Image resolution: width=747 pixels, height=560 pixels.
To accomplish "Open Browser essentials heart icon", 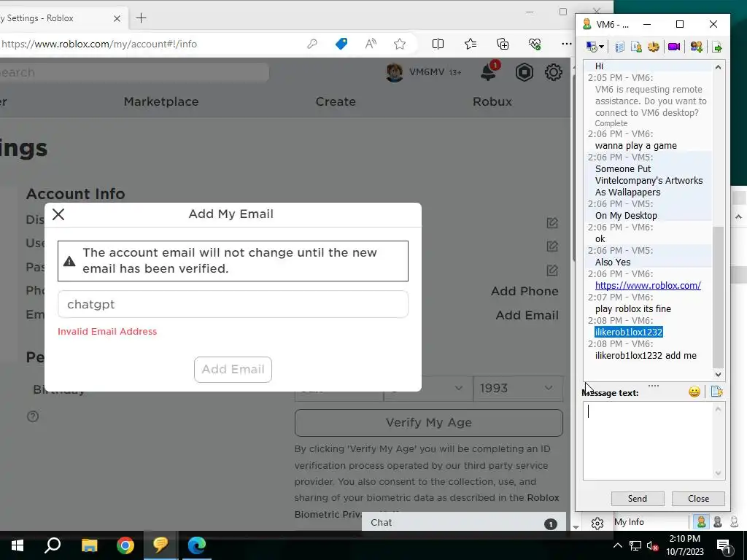I will 535,44.
